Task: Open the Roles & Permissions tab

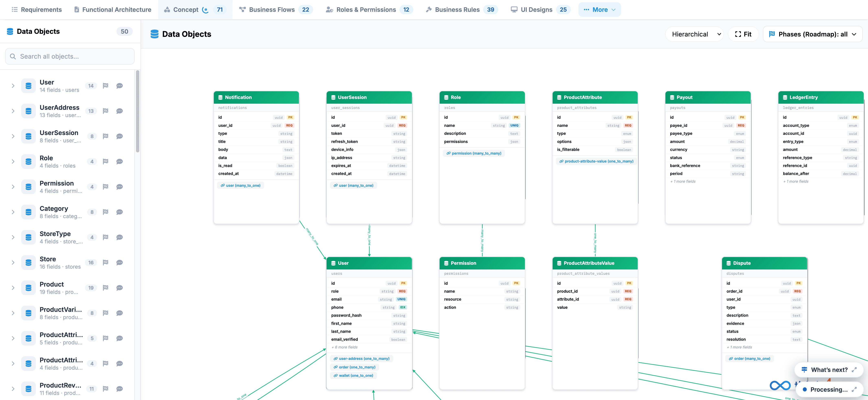Action: (370, 9)
